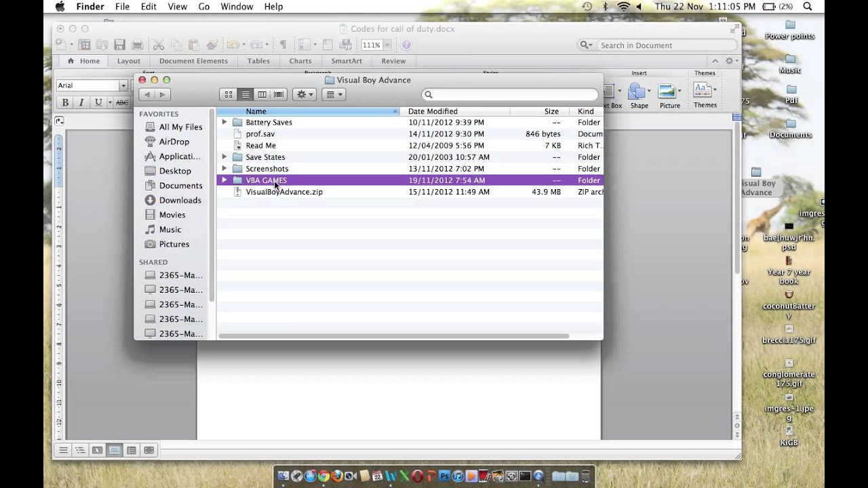Switch Finder to Cover Flow view
The height and width of the screenshot is (488, 868).
pyautogui.click(x=279, y=94)
